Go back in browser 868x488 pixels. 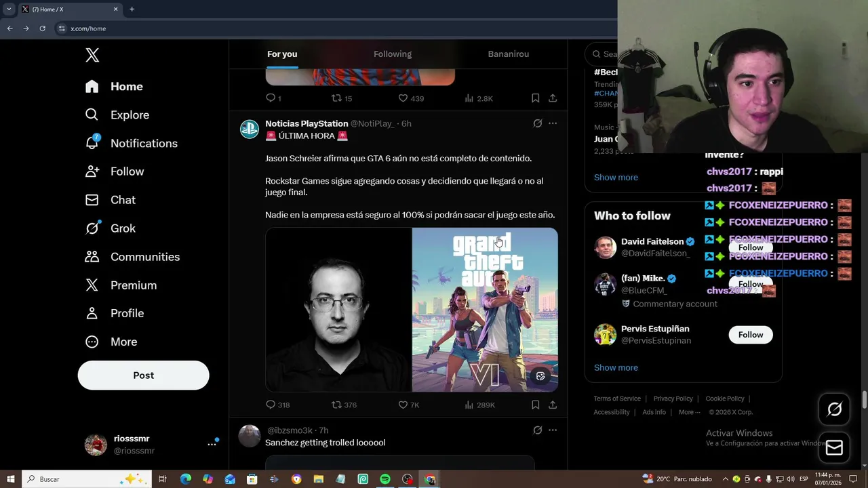[9, 28]
